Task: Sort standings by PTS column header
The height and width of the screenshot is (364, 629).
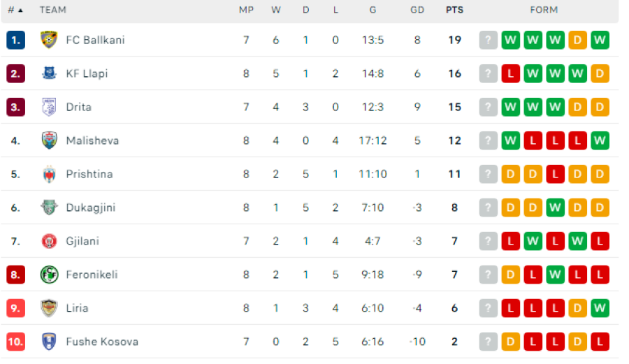Action: click(x=454, y=10)
